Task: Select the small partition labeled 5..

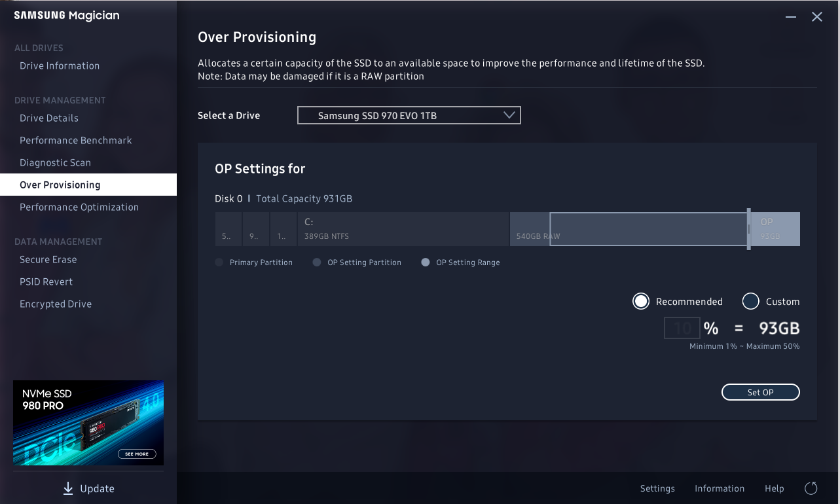Action: pos(228,229)
